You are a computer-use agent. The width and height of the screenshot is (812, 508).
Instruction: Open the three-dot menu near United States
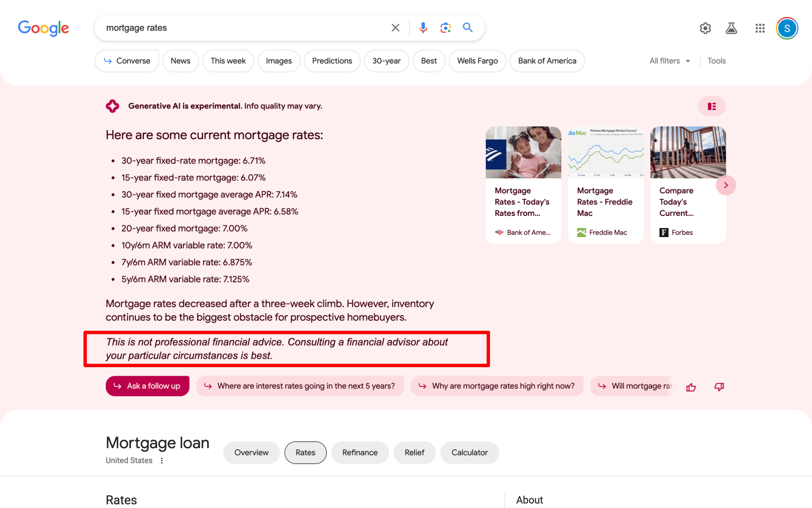point(162,460)
